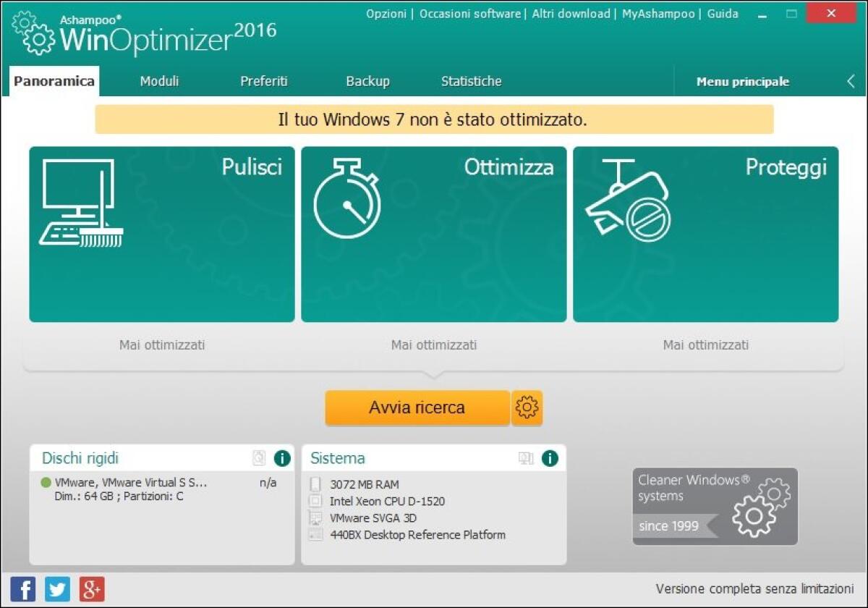Open Ashampoo Facebook page icon
868x608 pixels.
point(22,588)
